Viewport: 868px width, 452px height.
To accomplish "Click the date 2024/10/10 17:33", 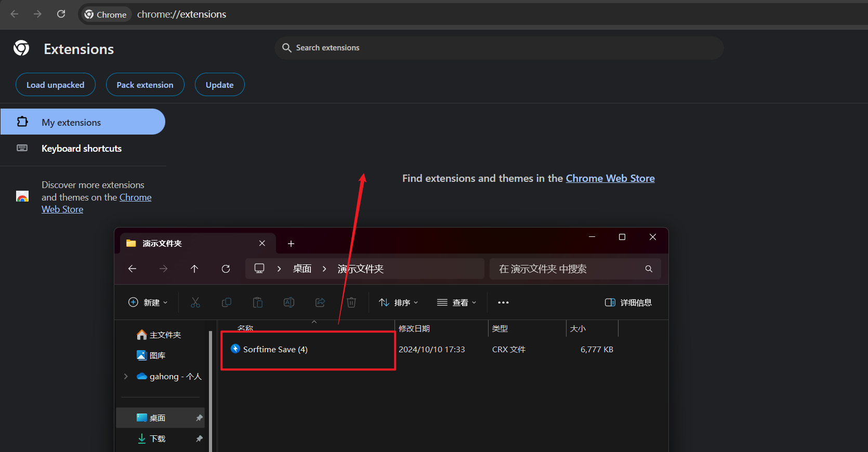I will pos(432,350).
